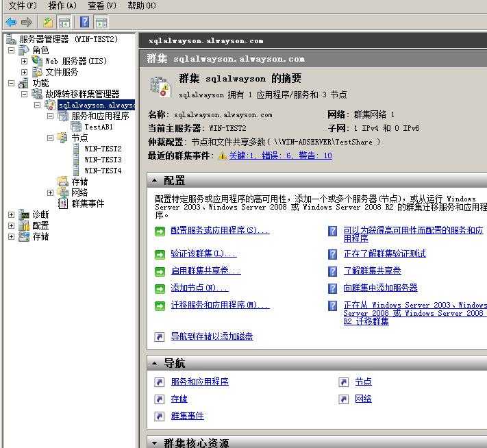Select 服务器管理器 (WIN-TEST2) root item

[68, 39]
